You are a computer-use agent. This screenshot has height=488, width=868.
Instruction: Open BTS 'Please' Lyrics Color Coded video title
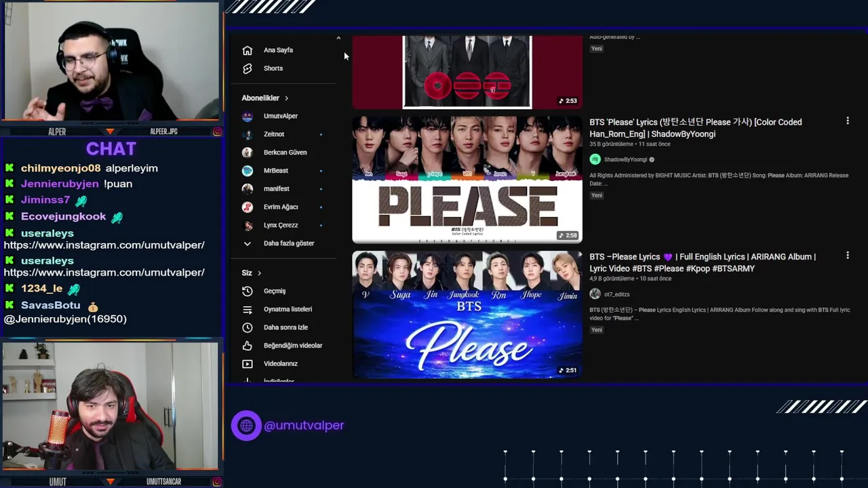[695, 128]
